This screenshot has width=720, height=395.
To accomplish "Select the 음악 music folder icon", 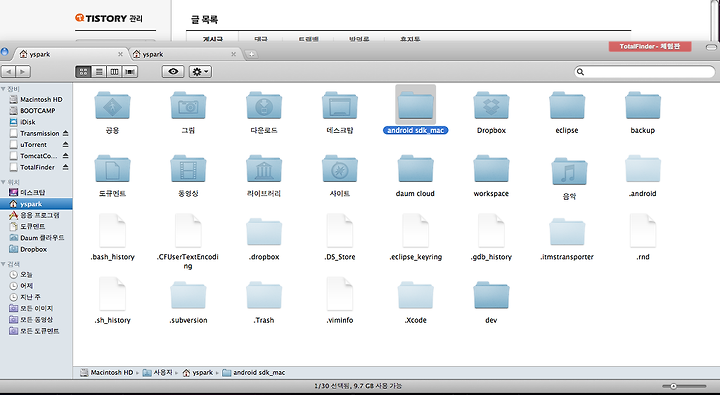I will tap(569, 172).
